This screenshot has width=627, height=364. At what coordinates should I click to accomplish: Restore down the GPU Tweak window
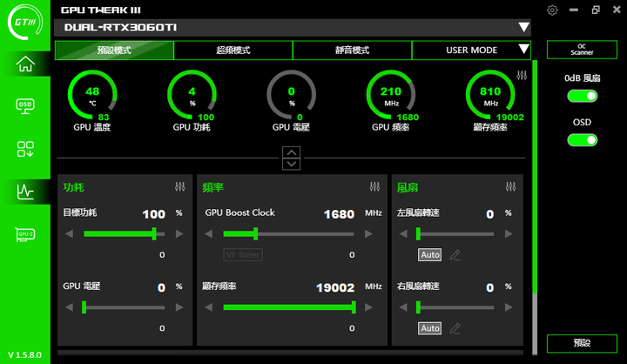point(596,10)
